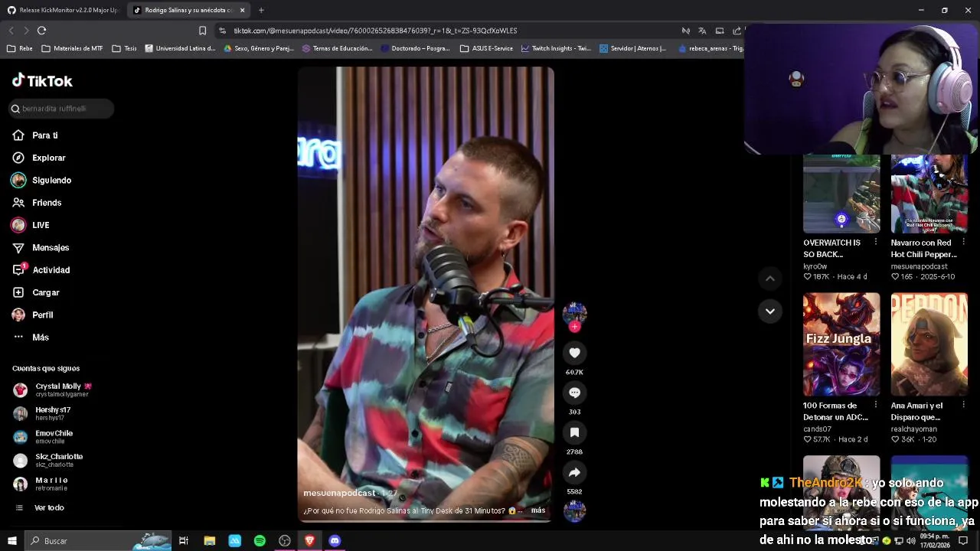Open the video comments

pyautogui.click(x=574, y=393)
